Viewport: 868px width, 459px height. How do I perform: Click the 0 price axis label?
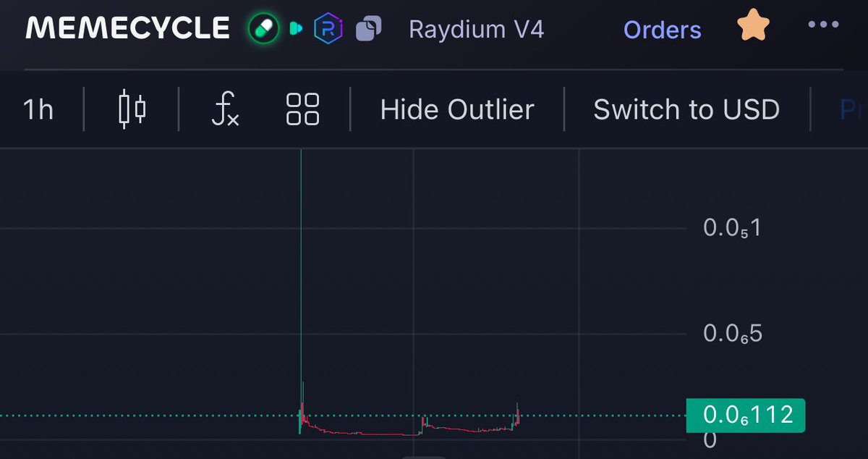[710, 439]
